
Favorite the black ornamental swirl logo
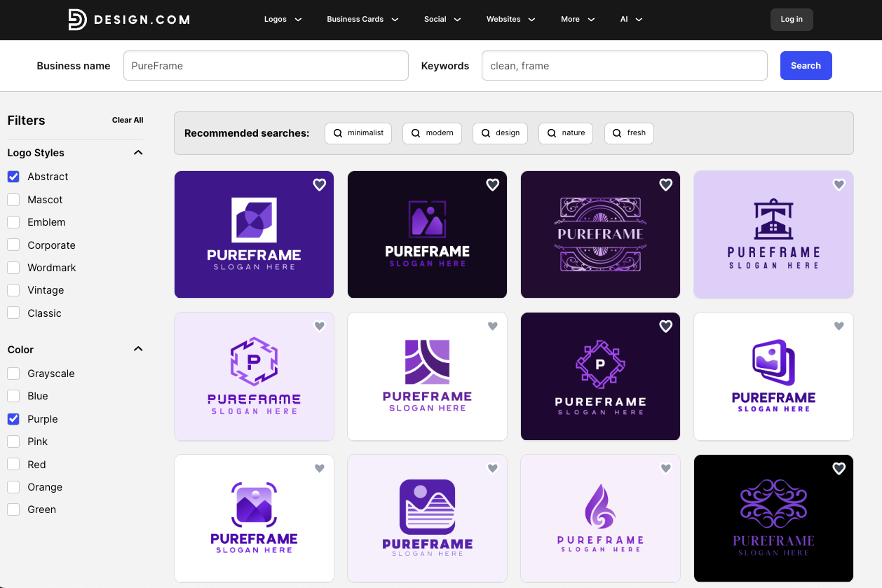(x=839, y=468)
